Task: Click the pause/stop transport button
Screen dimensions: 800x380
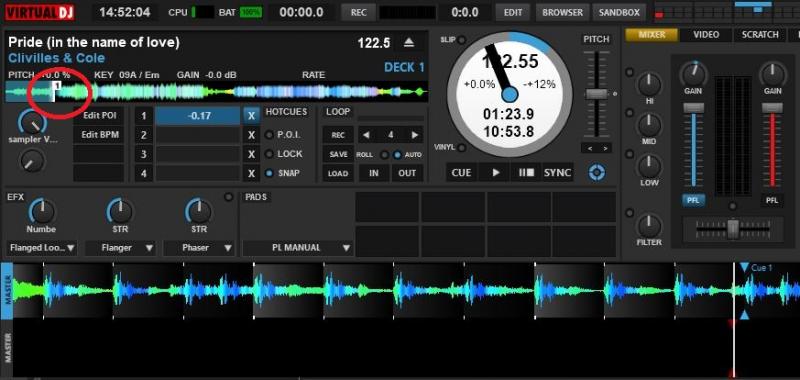Action: tap(526, 172)
